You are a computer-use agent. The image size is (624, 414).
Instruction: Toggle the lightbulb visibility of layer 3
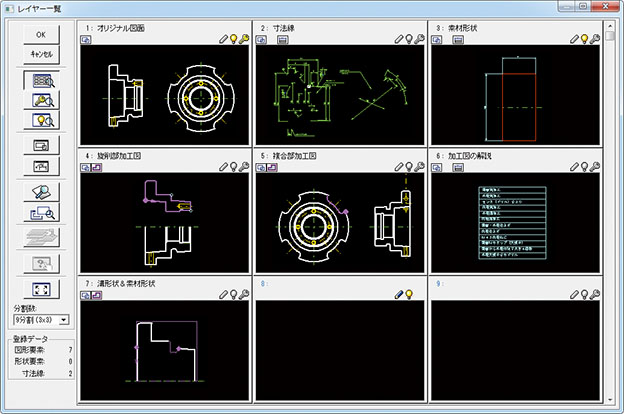(x=586, y=41)
